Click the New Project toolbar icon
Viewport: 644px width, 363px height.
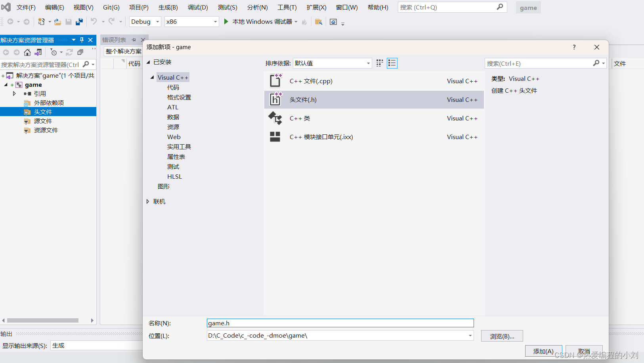point(41,22)
